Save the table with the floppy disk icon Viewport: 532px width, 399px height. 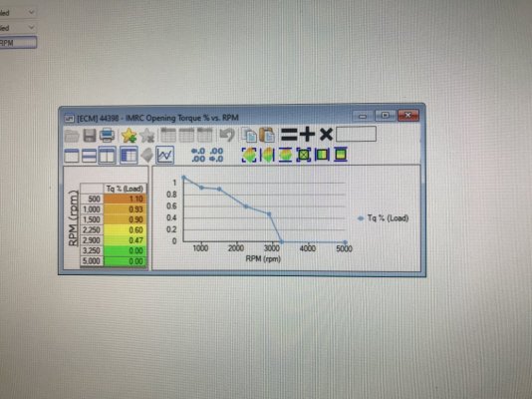pos(90,136)
